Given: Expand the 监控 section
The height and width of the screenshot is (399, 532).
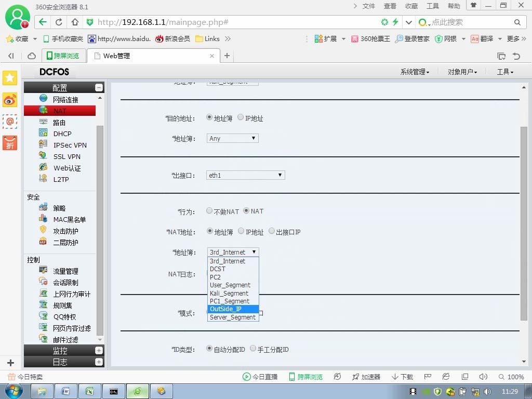Looking at the screenshot, I should pos(99,351).
